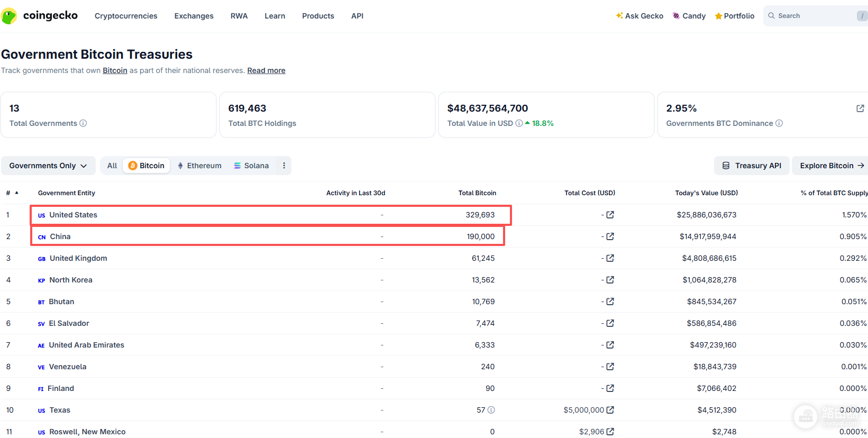Select the North Korea entity name
Image resolution: width=868 pixels, height=438 pixels.
[71, 280]
